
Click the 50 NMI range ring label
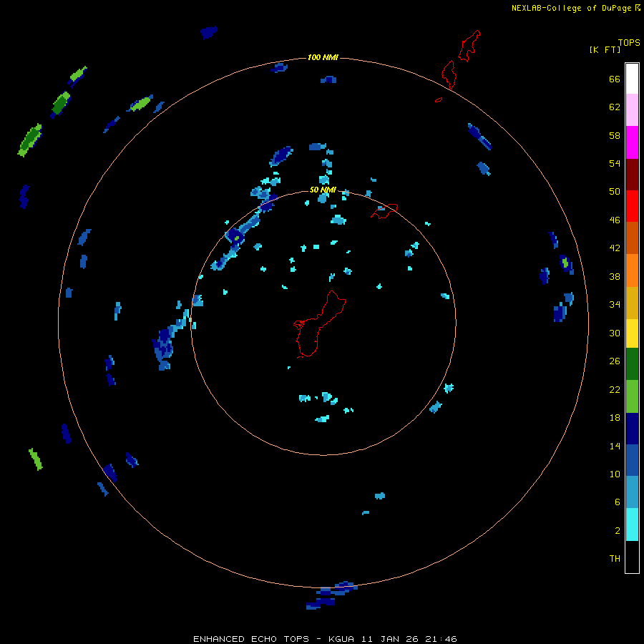tap(323, 190)
